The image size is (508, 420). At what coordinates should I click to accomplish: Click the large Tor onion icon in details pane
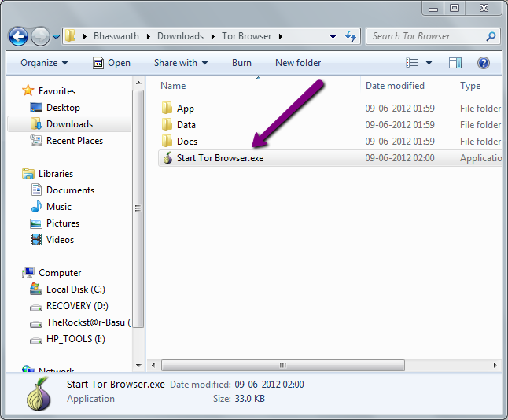[x=39, y=393]
